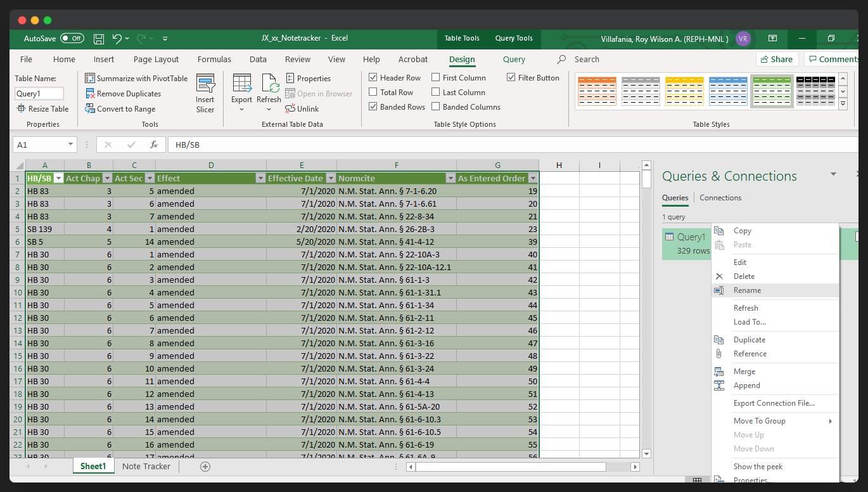Viewport: 868px width, 492px height.
Task: Disable the Filter Button checkbox
Action: click(511, 78)
